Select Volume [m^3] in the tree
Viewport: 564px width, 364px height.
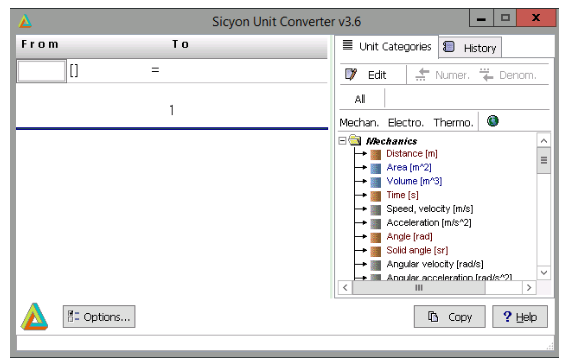[x=414, y=181]
